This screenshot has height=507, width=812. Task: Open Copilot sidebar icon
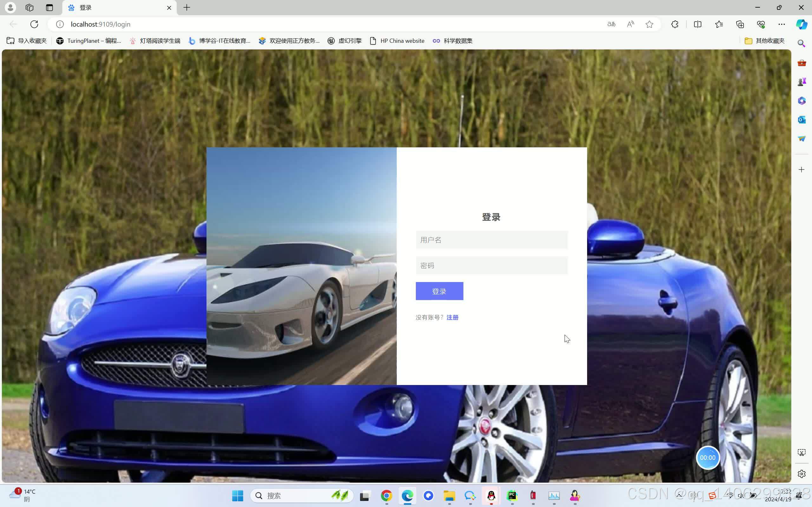click(x=802, y=24)
